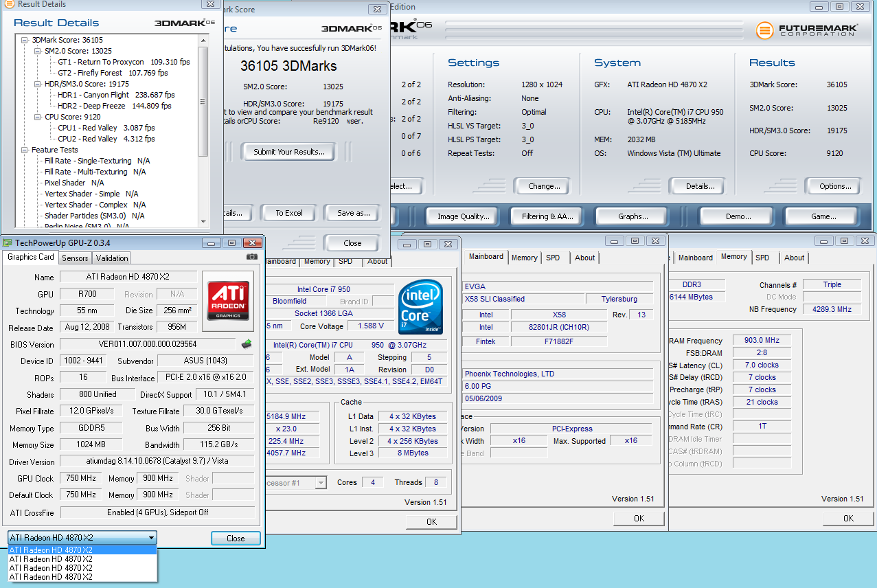Click OK in the CPU-Z Memory window
877x588 pixels.
coord(848,519)
